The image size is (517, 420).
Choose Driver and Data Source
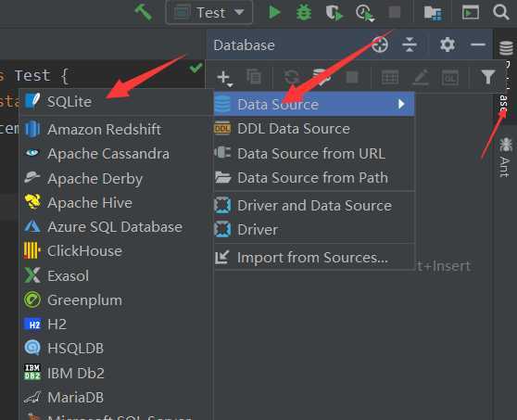[314, 206]
